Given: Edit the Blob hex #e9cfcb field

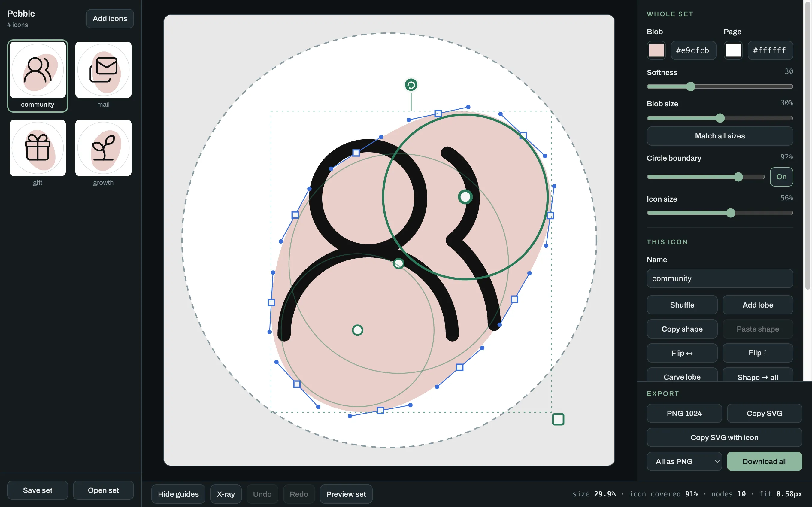Looking at the screenshot, I should pos(693,51).
